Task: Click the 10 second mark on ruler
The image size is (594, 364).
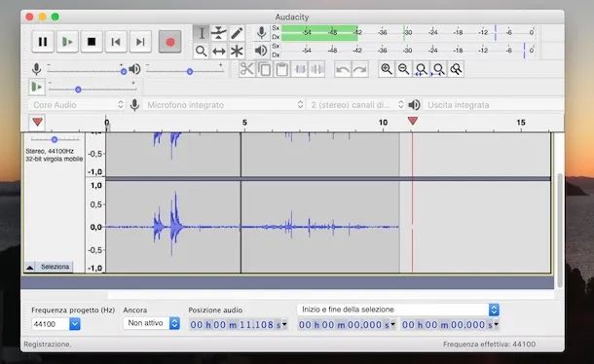Action: coord(383,123)
